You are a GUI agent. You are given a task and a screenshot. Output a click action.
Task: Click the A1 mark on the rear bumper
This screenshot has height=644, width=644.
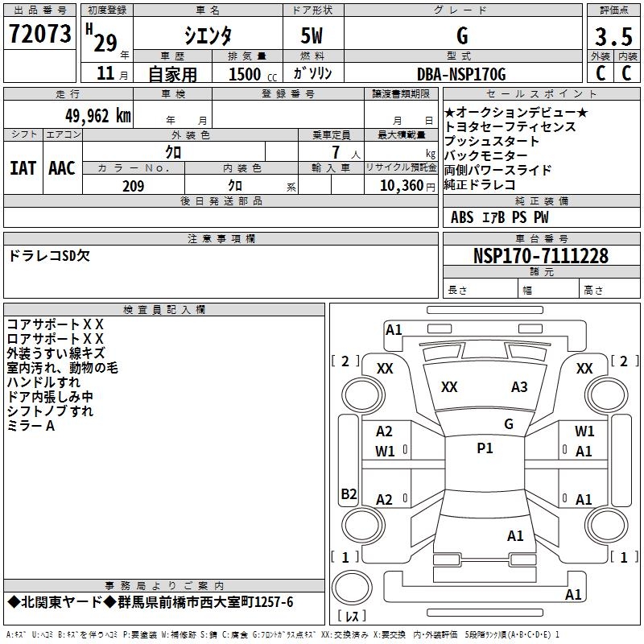tap(573, 594)
